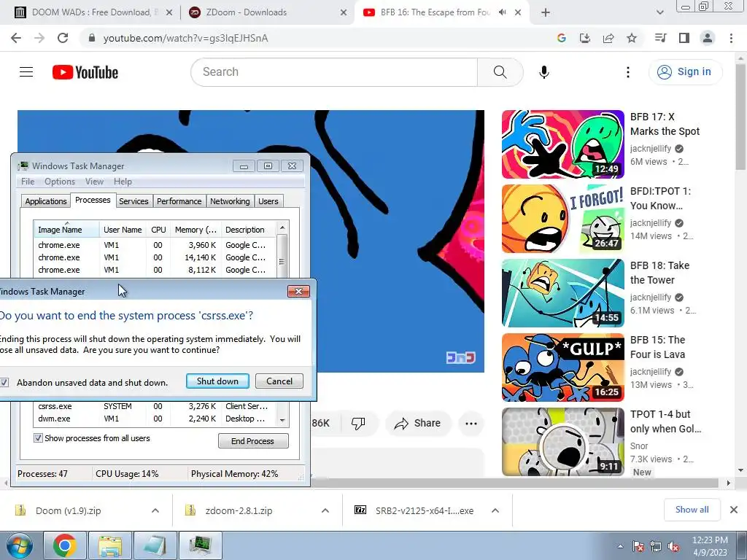The width and height of the screenshot is (747, 560).
Task: Switch to the Networking tab
Action: coord(230,201)
